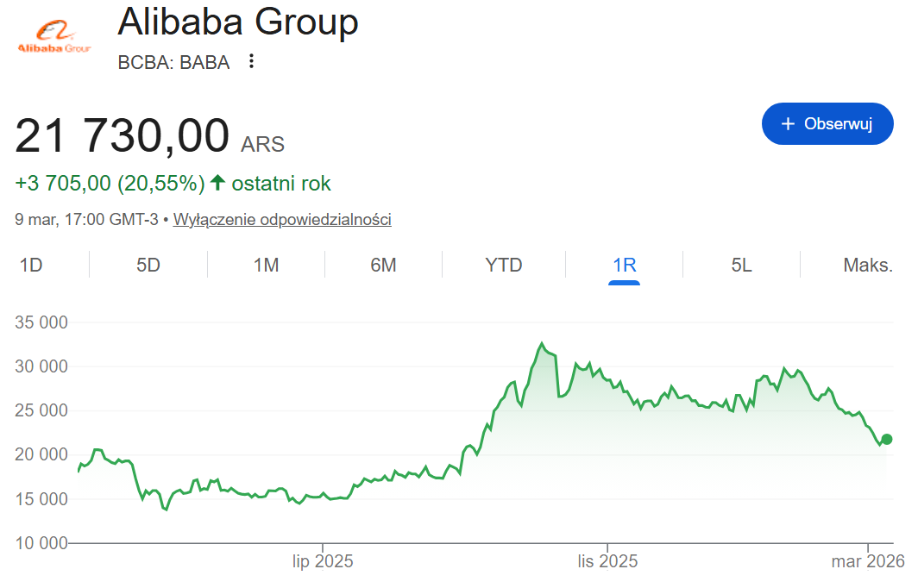Click the plus icon in Obserwuj button
Viewport: 918px width, 588px height.
(787, 124)
